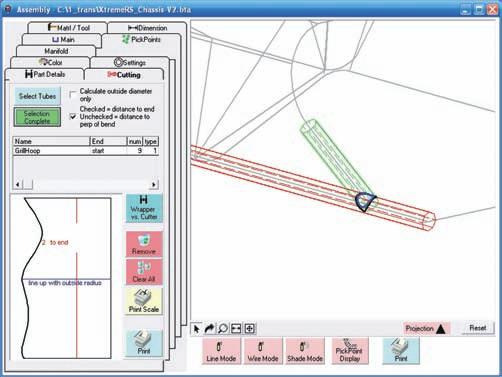Maximize the Assembly window

[479, 9]
